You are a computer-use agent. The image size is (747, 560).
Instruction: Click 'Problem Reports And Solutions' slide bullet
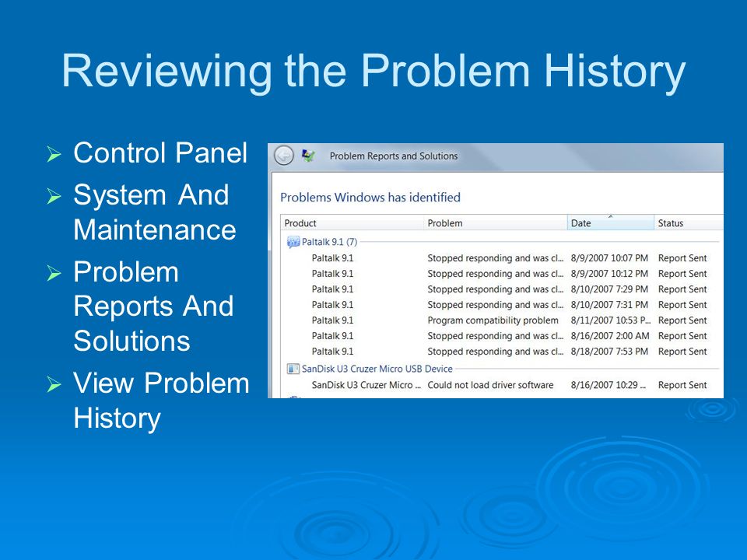[x=153, y=306]
